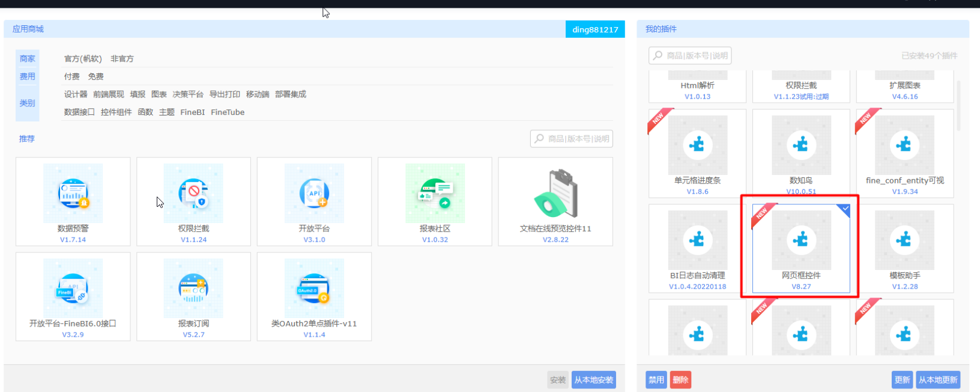Click the my plugins list scrollbar
The height and width of the screenshot is (392, 980).
(958, 105)
